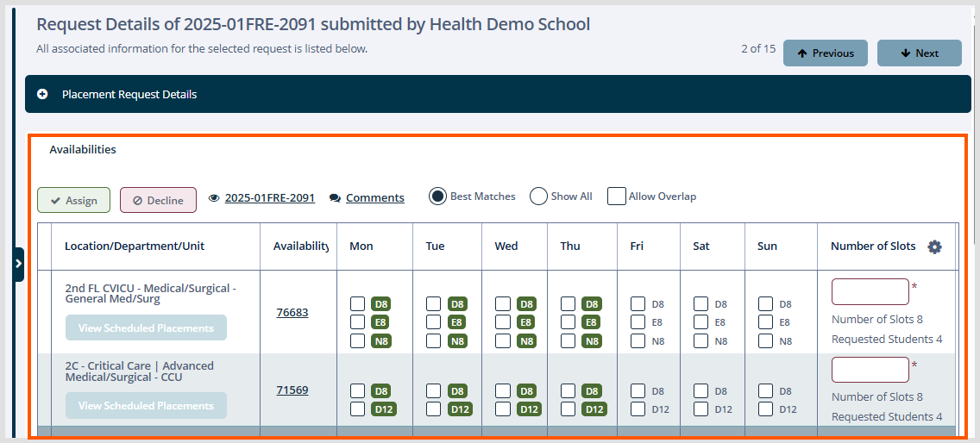Open the Comments link

point(375,198)
